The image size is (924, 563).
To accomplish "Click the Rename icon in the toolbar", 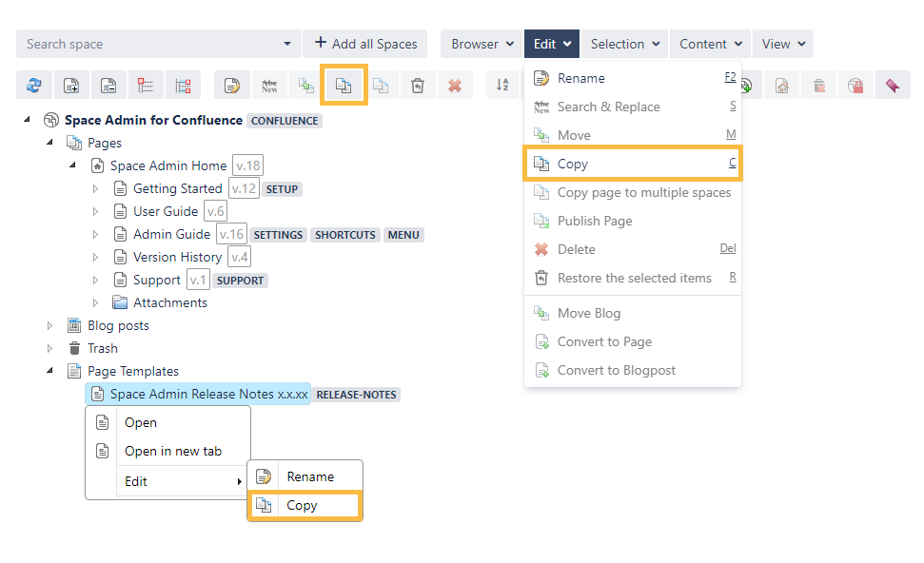I will point(232,86).
